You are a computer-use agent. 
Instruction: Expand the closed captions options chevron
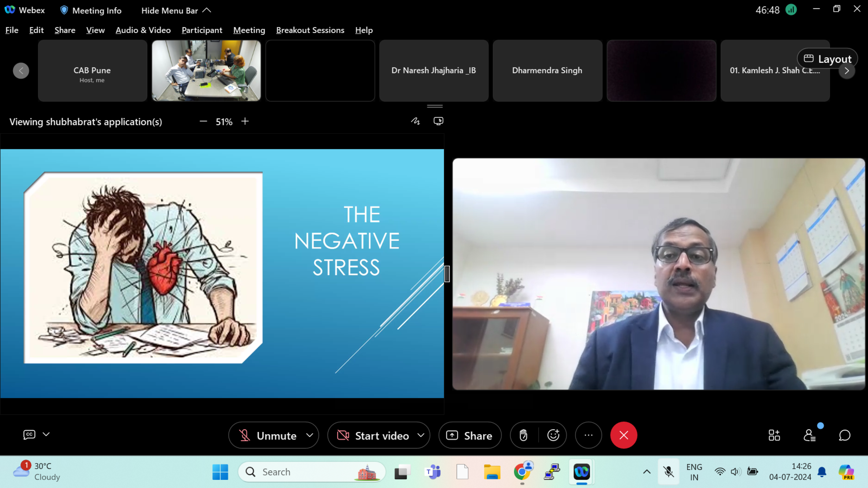pyautogui.click(x=46, y=434)
